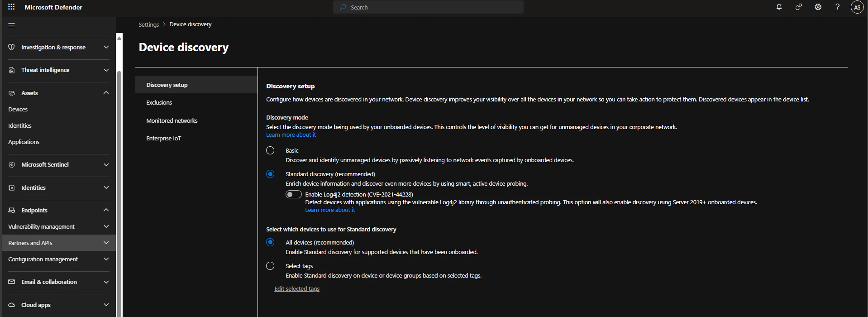This screenshot has width=868, height=317.
Task: Choose the Select tags radio button
Action: [x=270, y=266]
